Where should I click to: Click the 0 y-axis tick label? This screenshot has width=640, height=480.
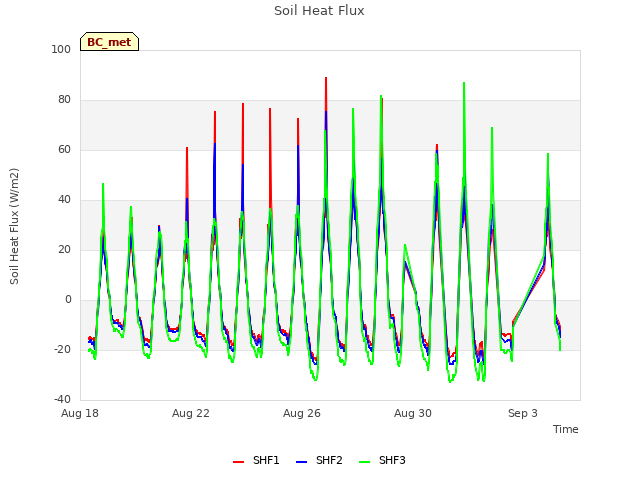[x=68, y=300]
